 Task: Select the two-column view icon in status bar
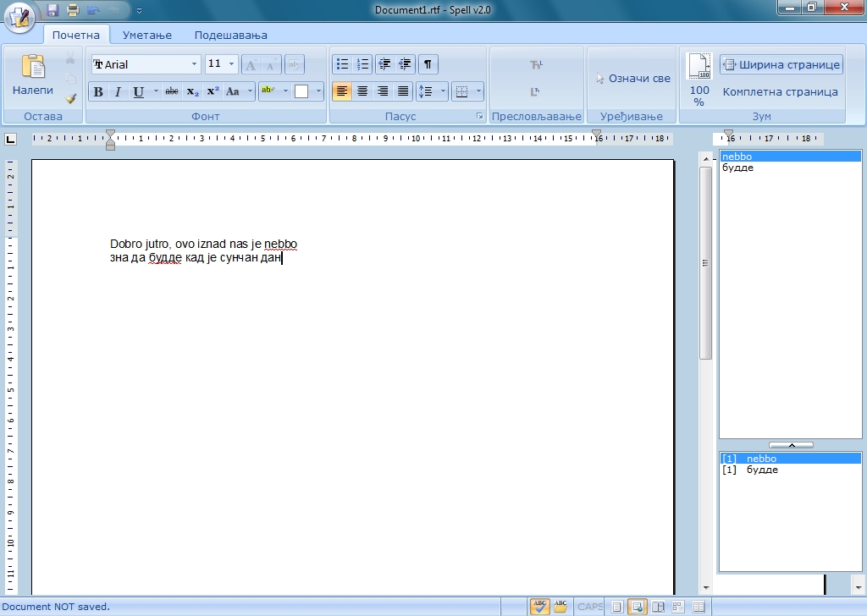tap(699, 608)
